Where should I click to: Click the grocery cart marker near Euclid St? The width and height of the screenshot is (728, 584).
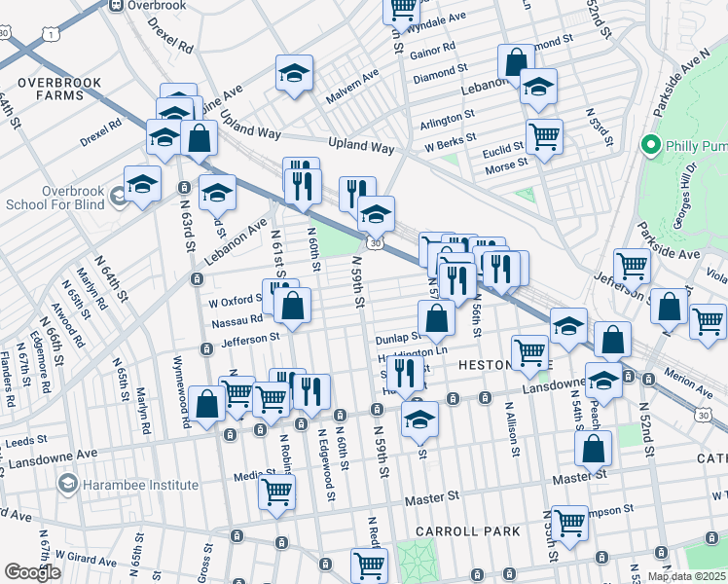[544, 138]
